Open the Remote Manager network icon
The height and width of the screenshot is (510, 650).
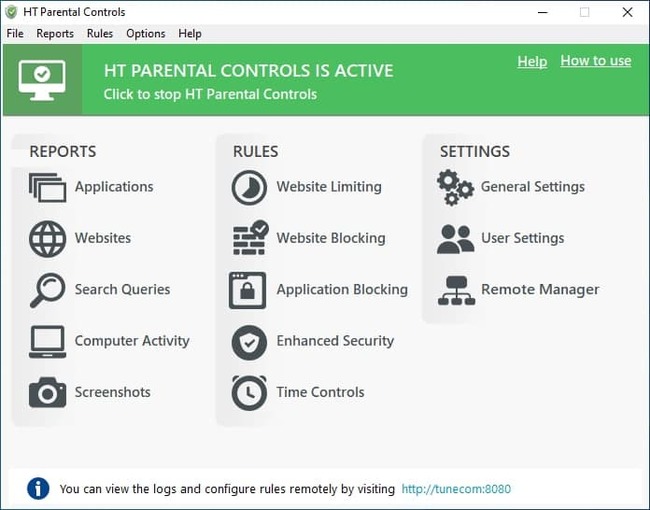(456, 290)
